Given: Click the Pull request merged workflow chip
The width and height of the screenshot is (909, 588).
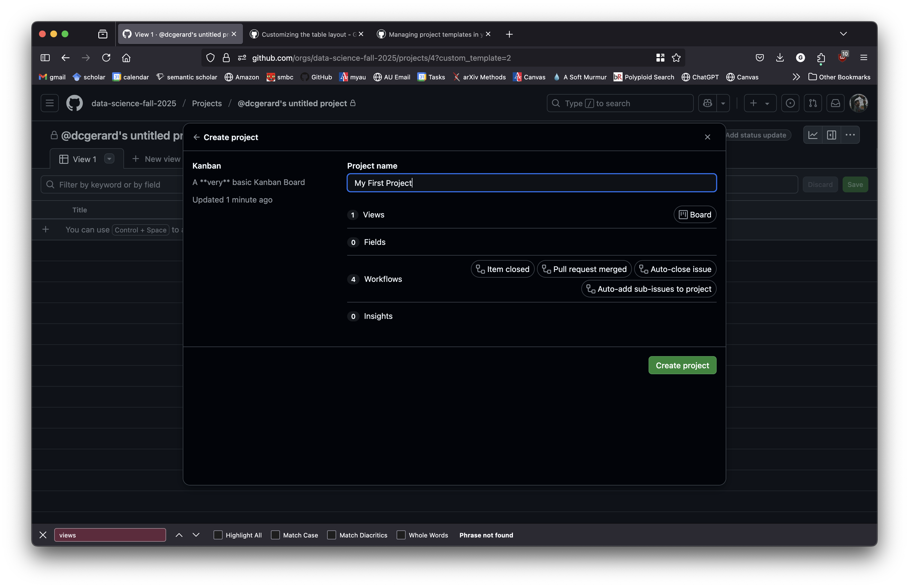Looking at the screenshot, I should click(584, 269).
